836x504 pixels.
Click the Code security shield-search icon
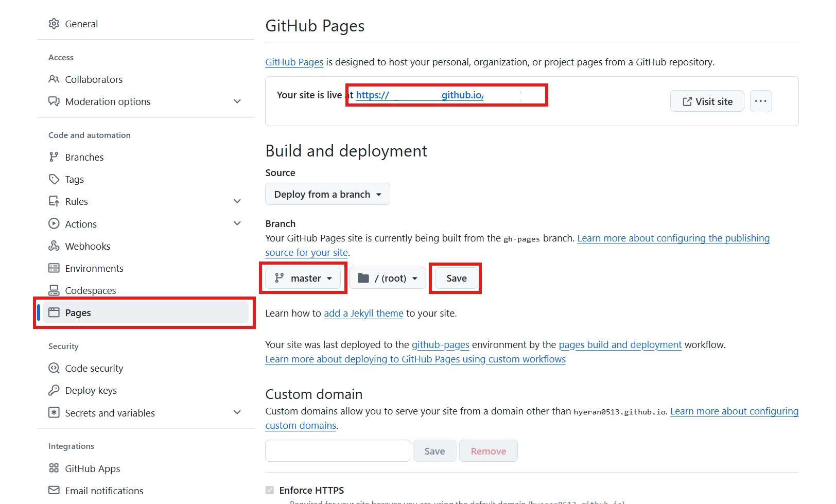pos(54,368)
